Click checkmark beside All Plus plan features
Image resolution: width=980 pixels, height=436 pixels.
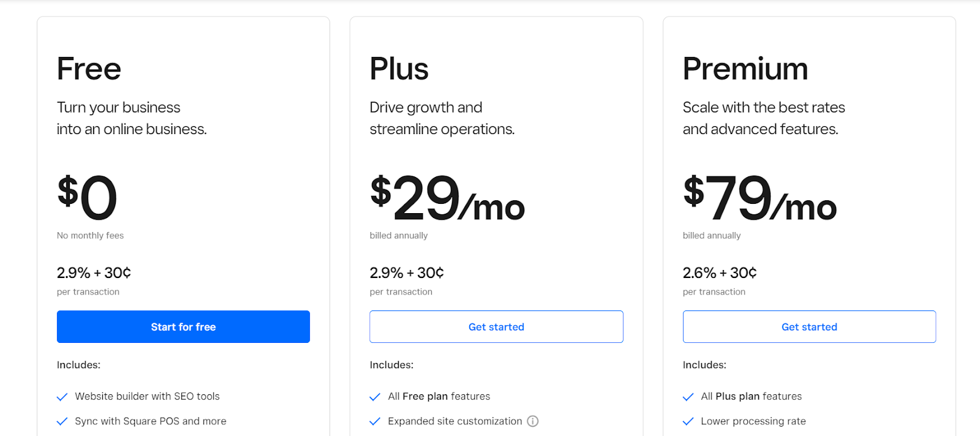(x=688, y=397)
